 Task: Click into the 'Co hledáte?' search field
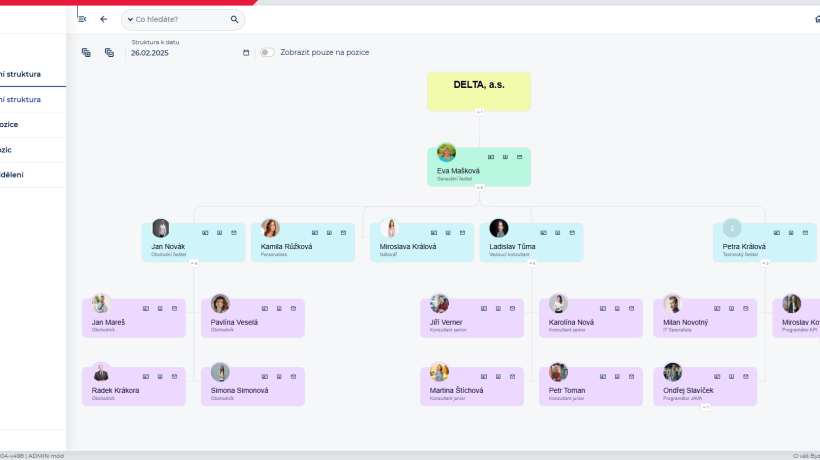click(x=180, y=19)
